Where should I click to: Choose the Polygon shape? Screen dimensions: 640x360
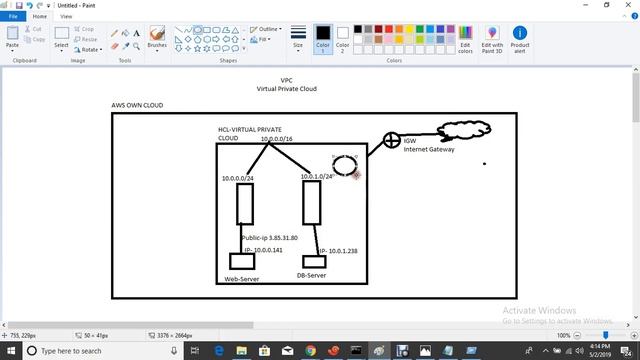point(226,30)
